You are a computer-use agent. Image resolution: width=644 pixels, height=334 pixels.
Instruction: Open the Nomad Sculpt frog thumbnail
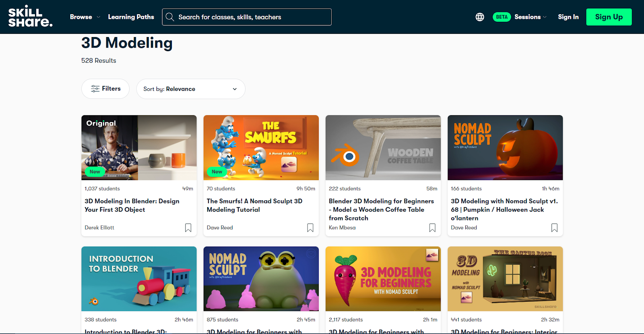pyautogui.click(x=261, y=279)
